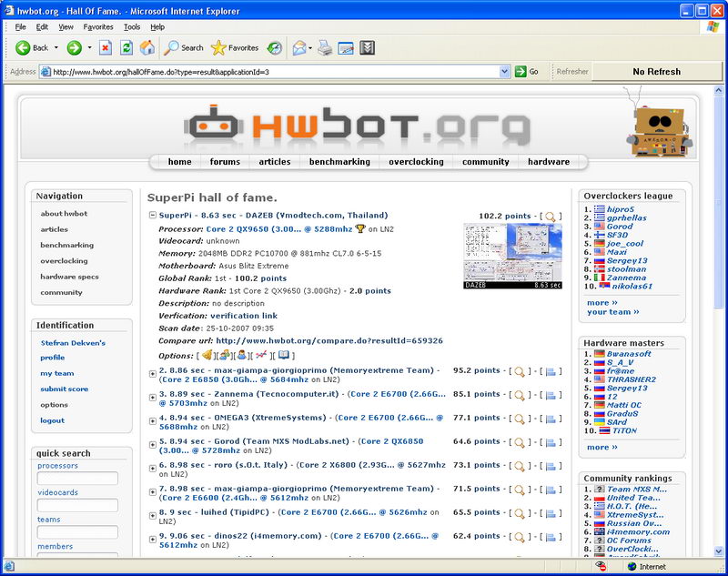
Task: Click the trophy icon after 5288mhz
Action: 360,228
